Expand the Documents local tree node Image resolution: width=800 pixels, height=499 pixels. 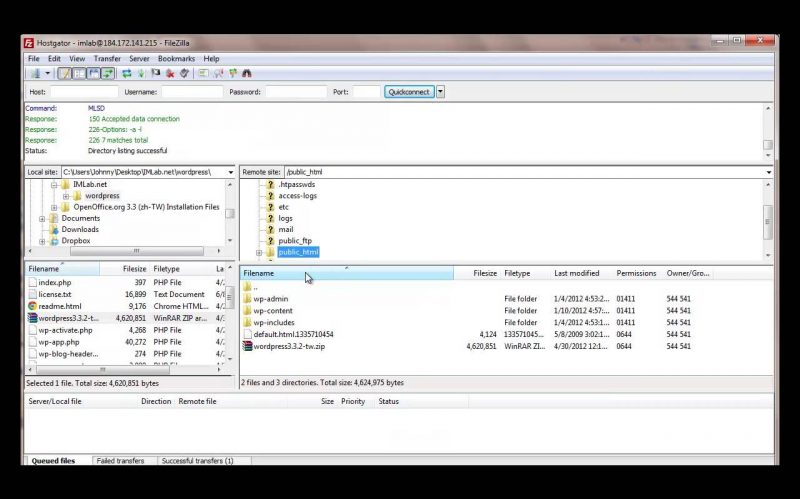42,218
